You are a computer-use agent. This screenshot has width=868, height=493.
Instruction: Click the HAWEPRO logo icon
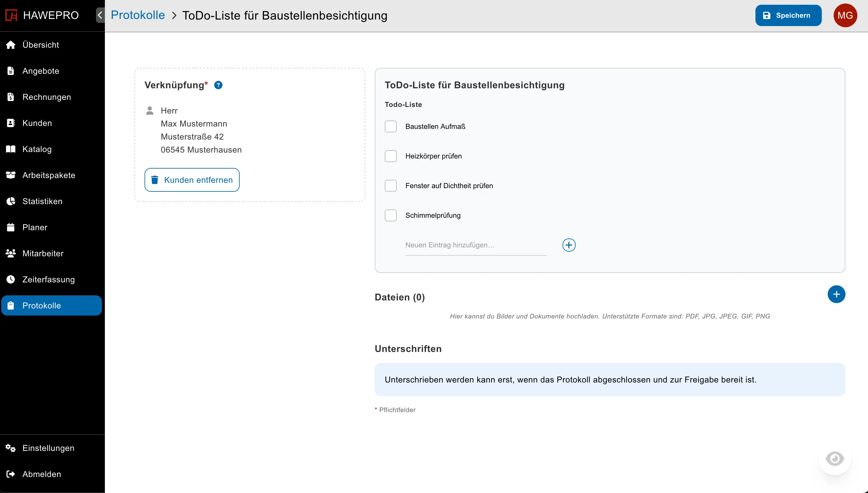(x=11, y=15)
